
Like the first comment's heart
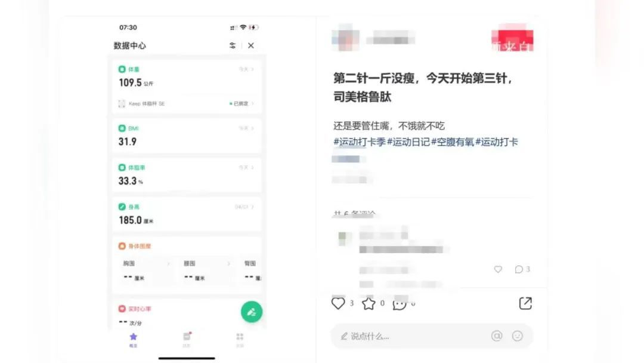coord(498,269)
